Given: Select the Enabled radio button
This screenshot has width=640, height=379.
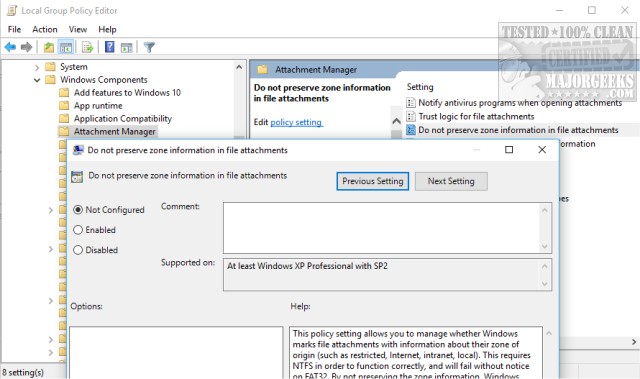Looking at the screenshot, I should point(78,230).
